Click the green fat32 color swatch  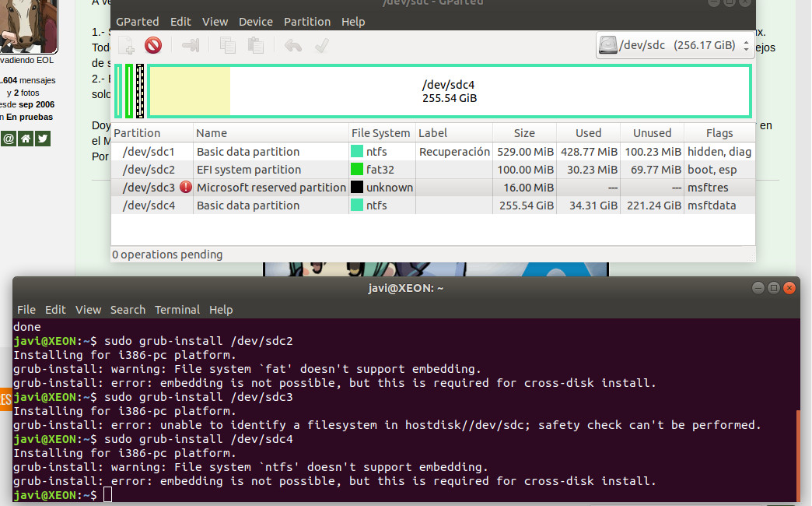point(357,170)
